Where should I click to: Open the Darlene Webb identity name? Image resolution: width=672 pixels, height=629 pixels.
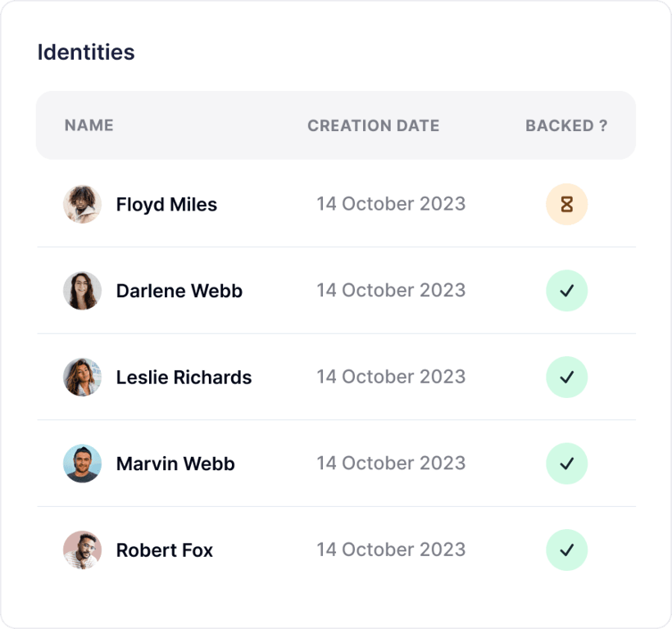coord(179,291)
